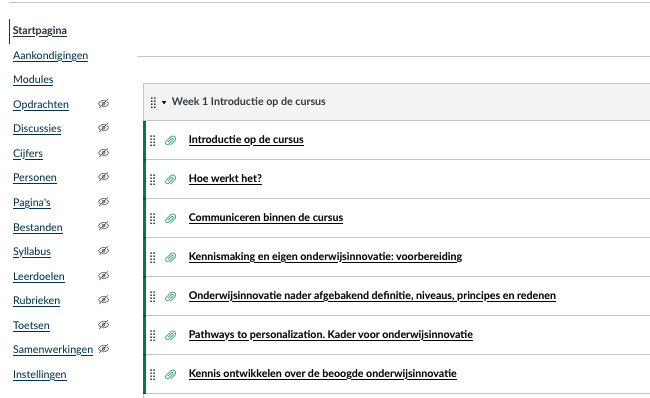Collapse the Week 1 module with arrow
Screen dimensions: 650x398
[x=164, y=102]
